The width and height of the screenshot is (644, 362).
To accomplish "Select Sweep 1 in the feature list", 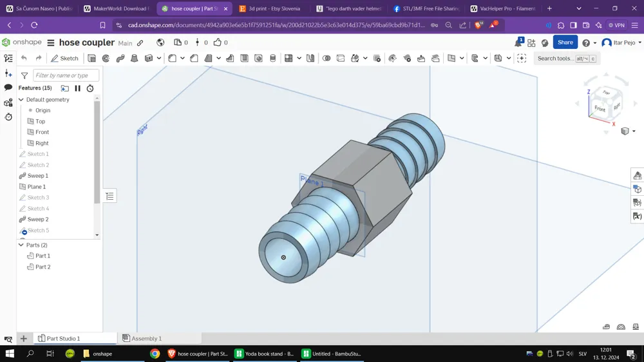I will click(x=38, y=175).
